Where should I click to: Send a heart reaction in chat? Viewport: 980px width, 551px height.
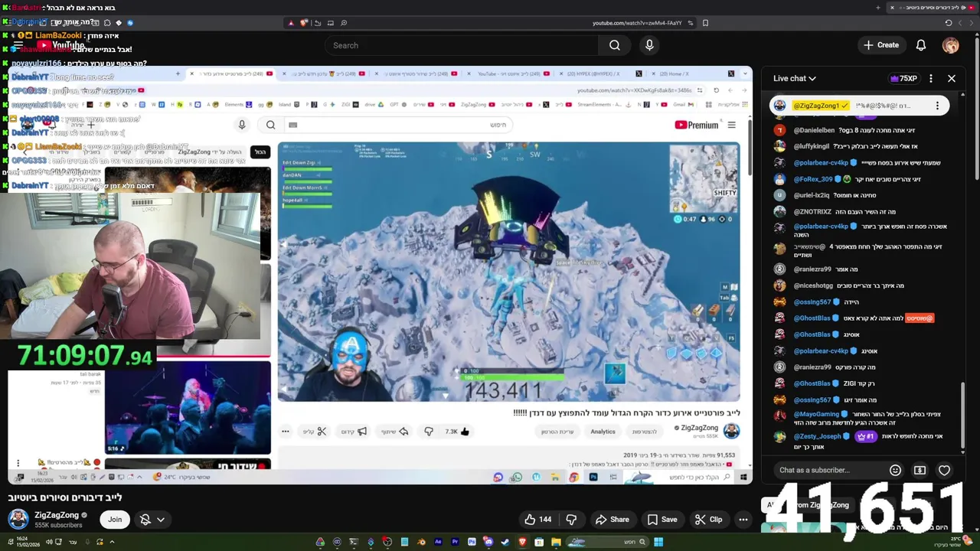(x=944, y=470)
